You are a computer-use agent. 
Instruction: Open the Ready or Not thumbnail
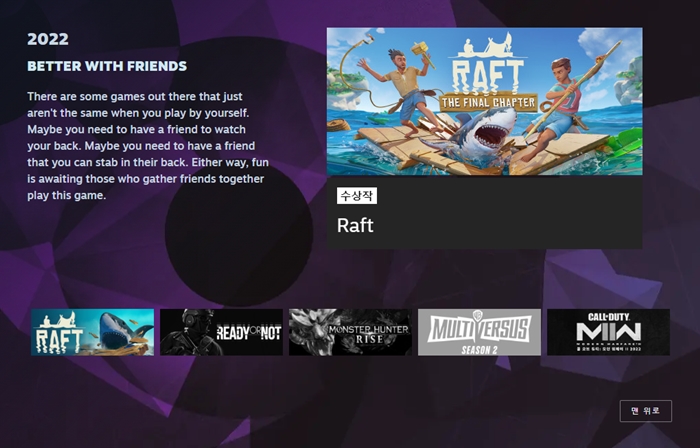(221, 332)
